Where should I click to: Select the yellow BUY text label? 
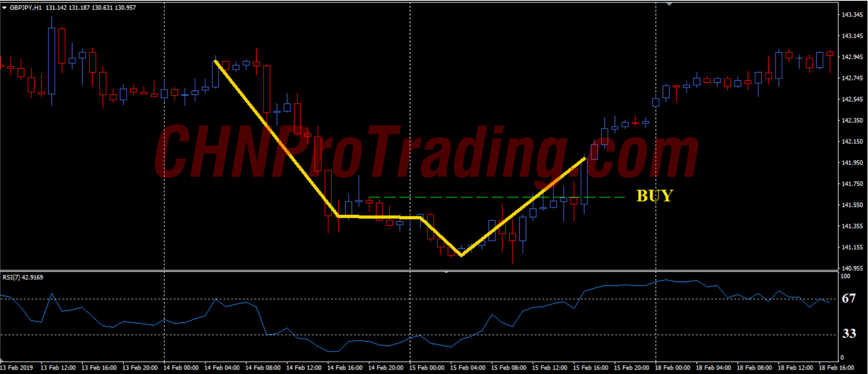[x=655, y=196]
